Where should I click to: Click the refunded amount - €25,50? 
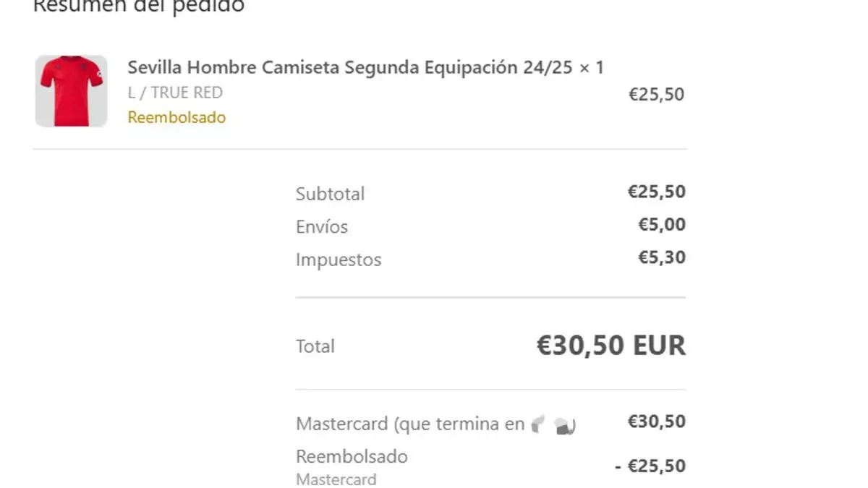[650, 467]
